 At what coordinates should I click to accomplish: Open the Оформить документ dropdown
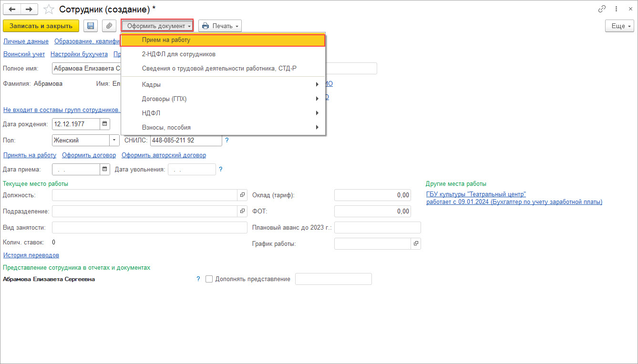pyautogui.click(x=157, y=26)
